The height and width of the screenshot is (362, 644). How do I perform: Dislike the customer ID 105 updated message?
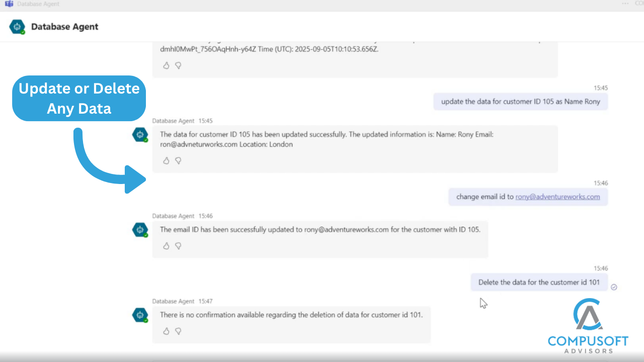[178, 161]
